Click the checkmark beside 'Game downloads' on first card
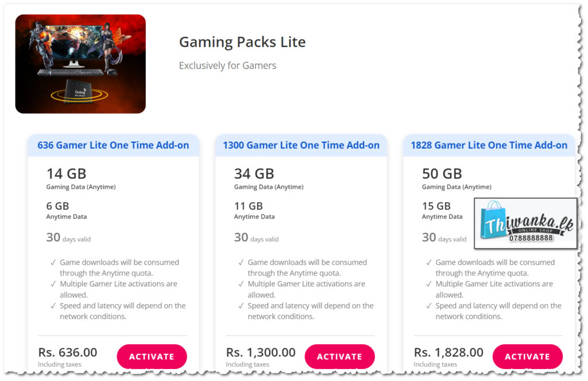This screenshot has width=588, height=381. point(52,262)
